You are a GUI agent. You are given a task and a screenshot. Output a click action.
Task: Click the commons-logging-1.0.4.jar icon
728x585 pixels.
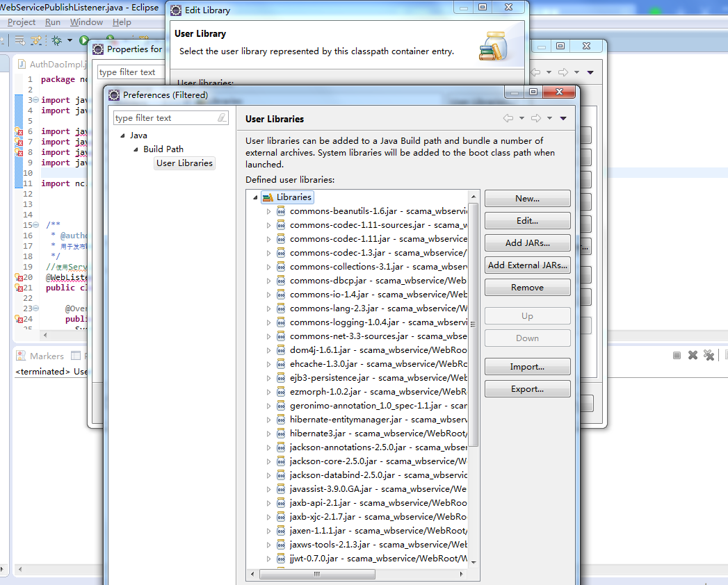pyautogui.click(x=281, y=323)
